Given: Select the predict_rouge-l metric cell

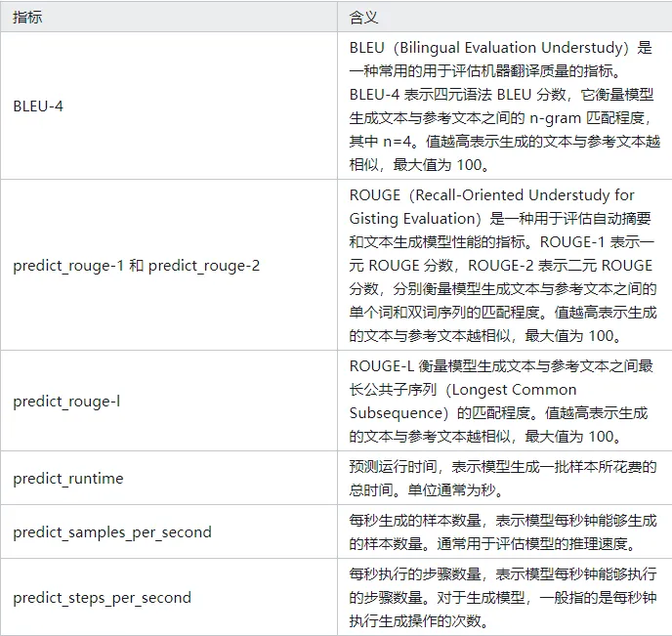Looking at the screenshot, I should point(169,401).
